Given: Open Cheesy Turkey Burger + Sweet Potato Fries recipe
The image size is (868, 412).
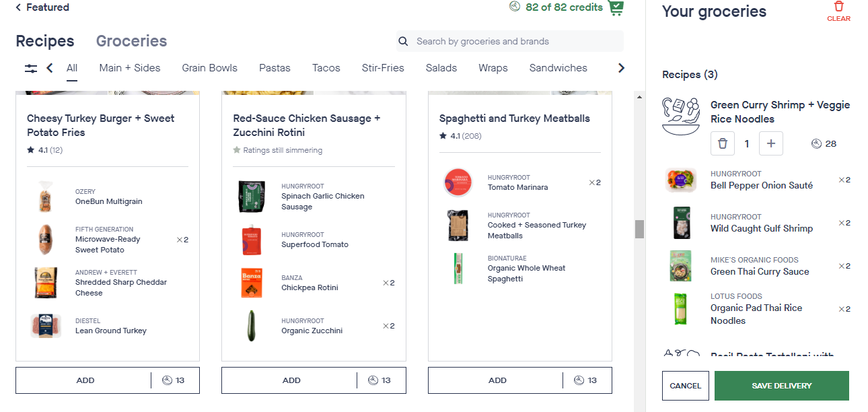Looking at the screenshot, I should [101, 125].
